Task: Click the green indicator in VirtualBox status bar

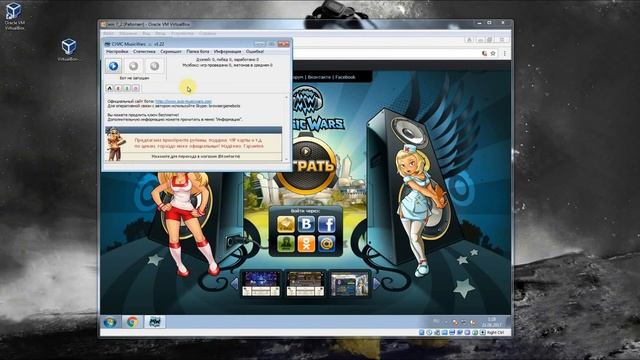Action: pos(475,333)
